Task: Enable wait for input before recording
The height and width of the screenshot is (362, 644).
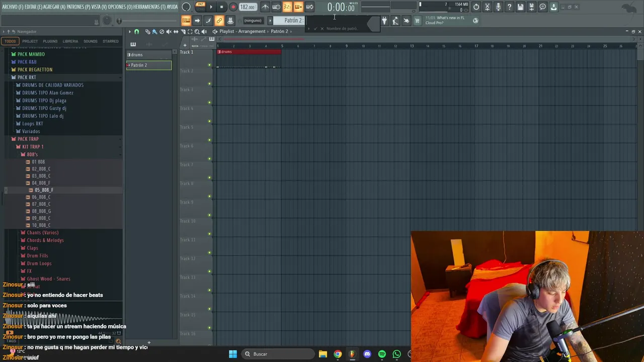Action: click(276, 7)
